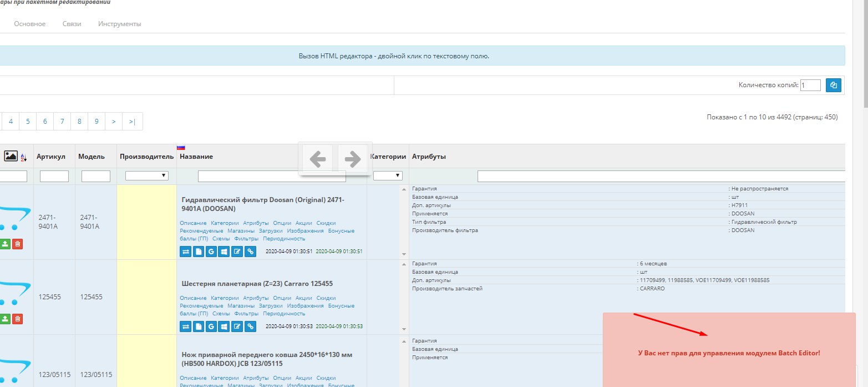Open Категории link for Carraro 125455 product
Viewport: 868px width, 387px height.
pyautogui.click(x=225, y=298)
